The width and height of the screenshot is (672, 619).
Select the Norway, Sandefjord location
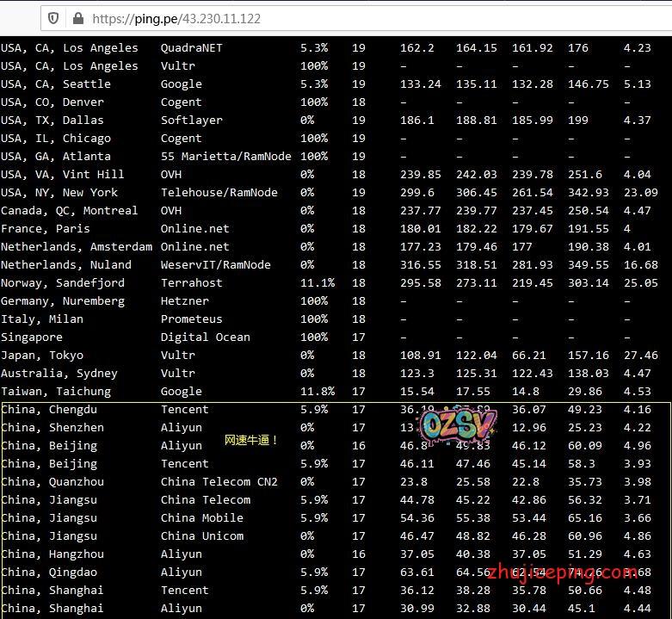click(62, 283)
